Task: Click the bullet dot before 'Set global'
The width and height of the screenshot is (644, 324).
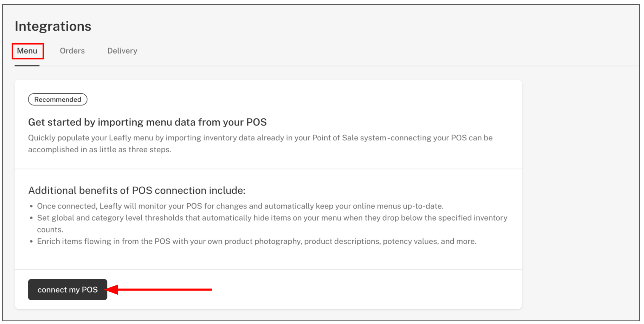Action: click(31, 218)
